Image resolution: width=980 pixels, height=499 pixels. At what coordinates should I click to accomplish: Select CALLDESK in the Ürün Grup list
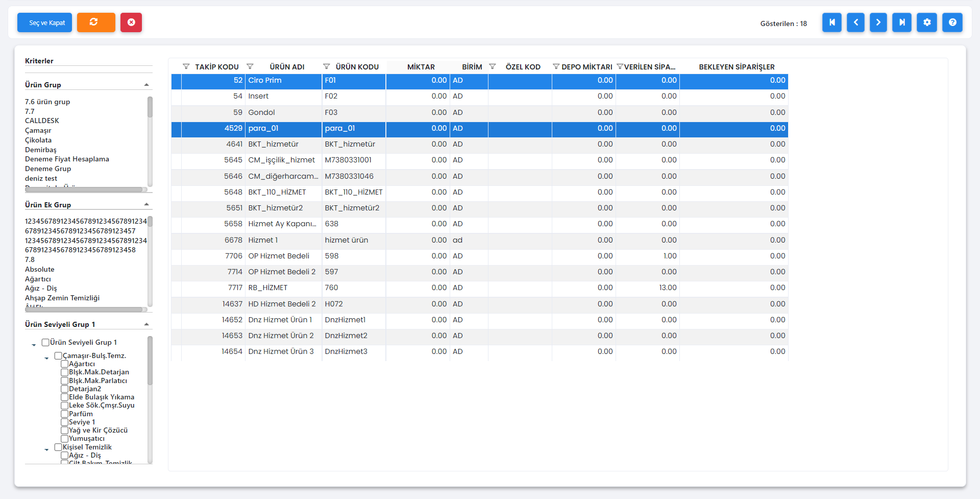point(42,121)
